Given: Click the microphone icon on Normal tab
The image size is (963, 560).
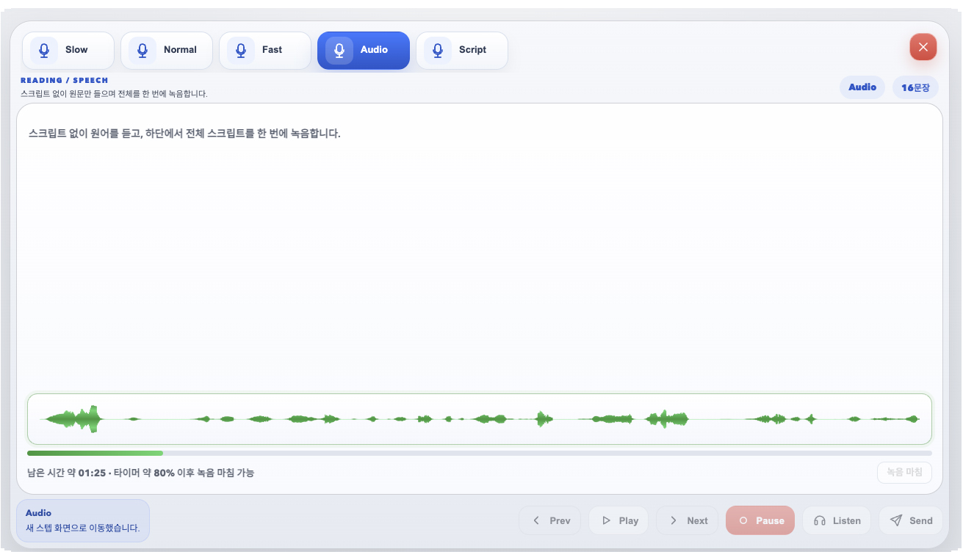Looking at the screenshot, I should point(143,51).
